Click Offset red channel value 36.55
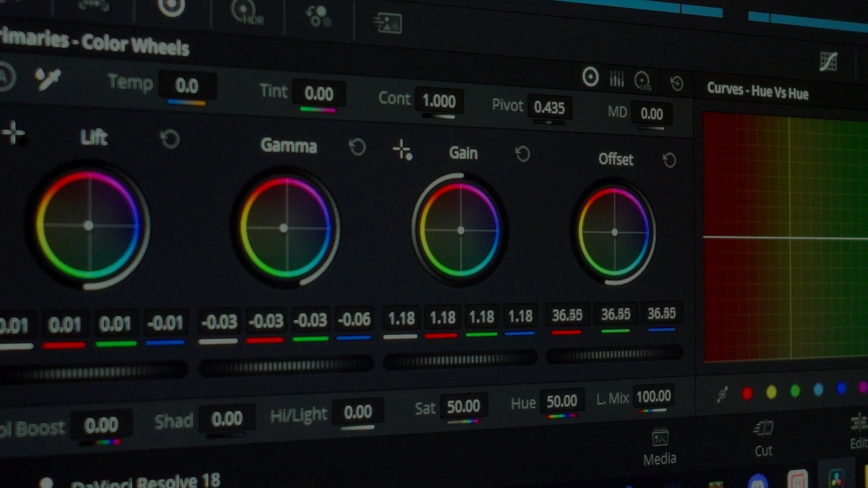 tap(567, 315)
